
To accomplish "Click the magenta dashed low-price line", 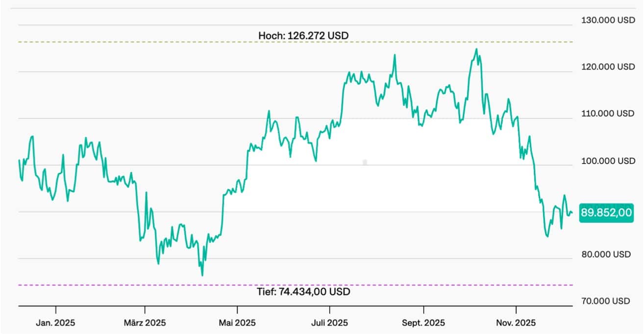I will [147, 285].
